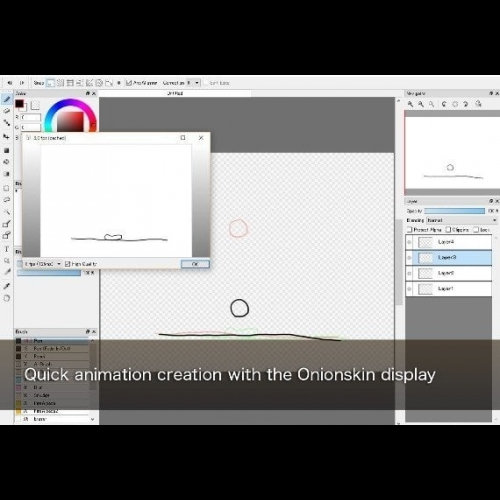Open the Correction level dropdown
Screen dimensions: 500x500
click(x=193, y=83)
